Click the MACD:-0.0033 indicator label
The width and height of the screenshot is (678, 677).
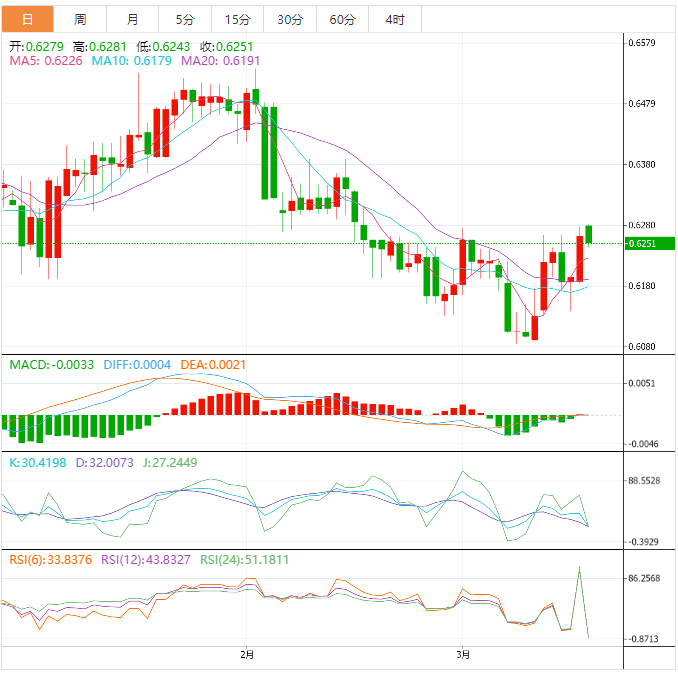51,365
